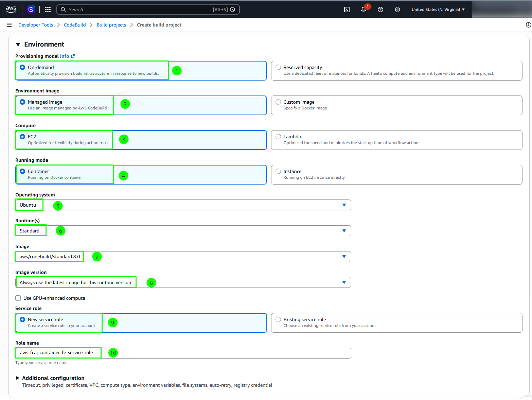
Task: Select Managed image option
Action: pyautogui.click(x=141, y=105)
